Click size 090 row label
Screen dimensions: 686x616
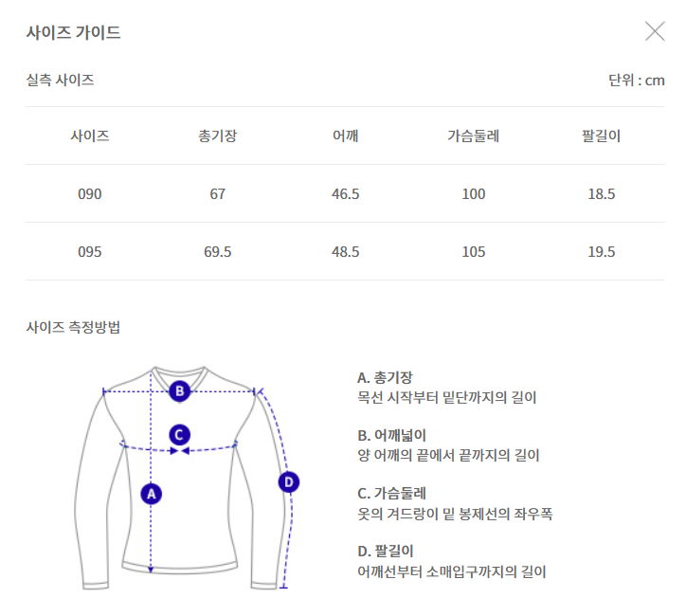pyautogui.click(x=90, y=194)
